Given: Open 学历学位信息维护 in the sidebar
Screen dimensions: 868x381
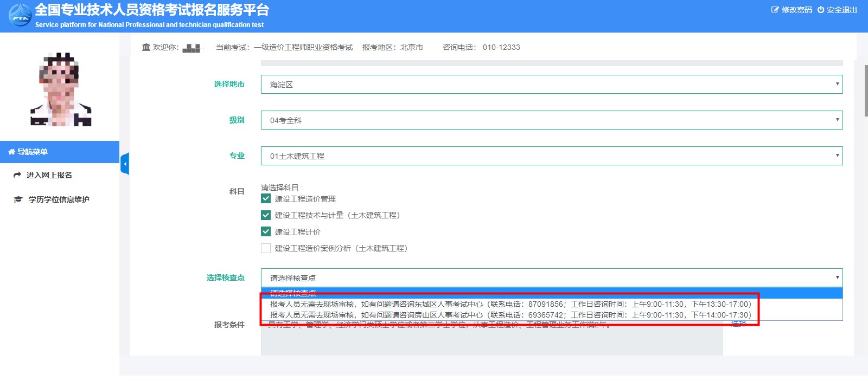Looking at the screenshot, I should click(59, 199).
